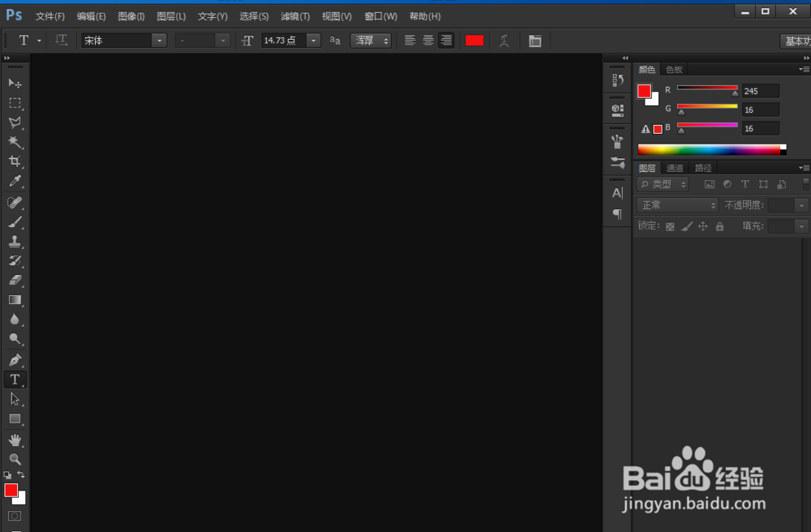Screen dimensions: 811x532
Task: Open the Paragraph panel icon
Action: point(617,213)
